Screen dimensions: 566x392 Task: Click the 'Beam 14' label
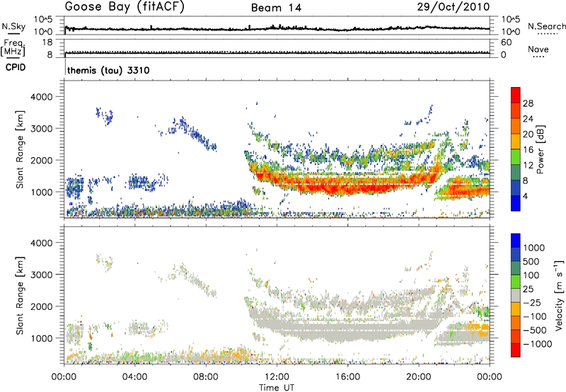coord(276,8)
